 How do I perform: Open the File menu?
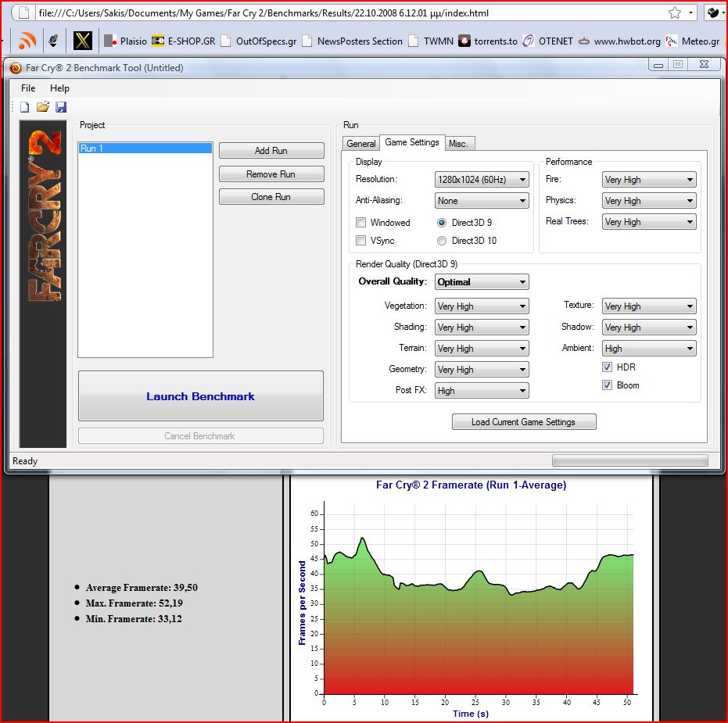(x=28, y=88)
